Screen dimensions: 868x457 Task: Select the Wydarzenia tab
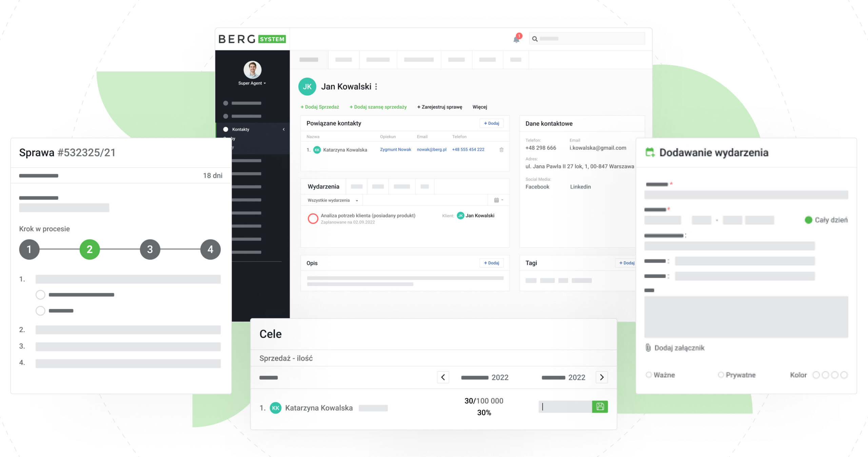point(323,187)
